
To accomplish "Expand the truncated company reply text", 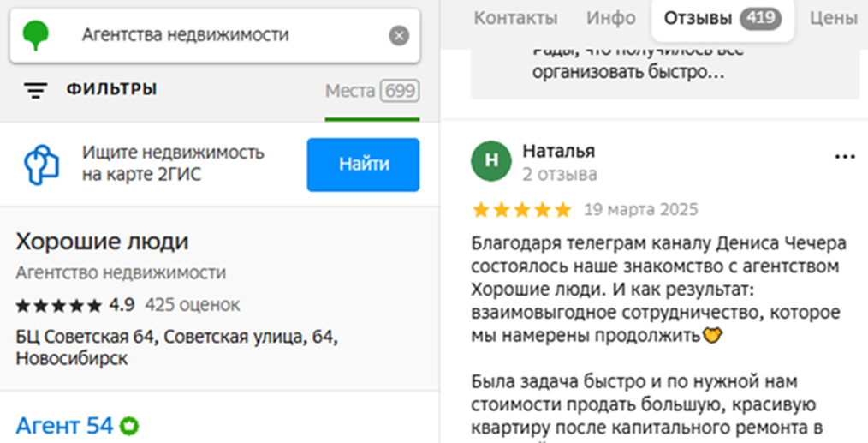I will (x=628, y=72).
